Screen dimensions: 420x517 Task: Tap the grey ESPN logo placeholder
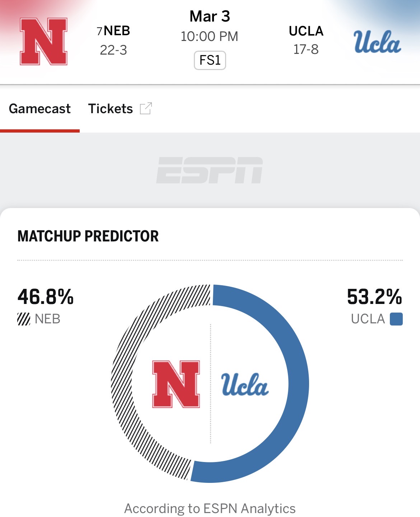(x=210, y=170)
